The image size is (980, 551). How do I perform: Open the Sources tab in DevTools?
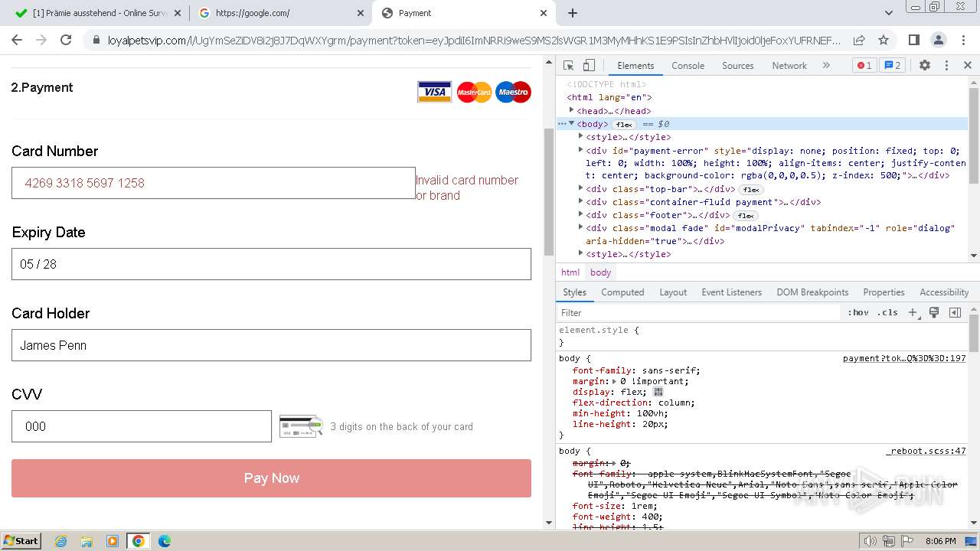737,66
